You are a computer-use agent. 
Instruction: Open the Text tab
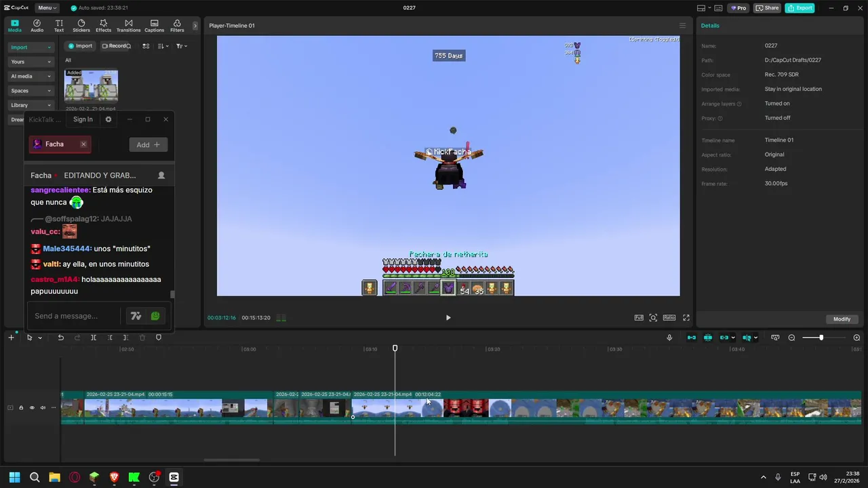(x=59, y=26)
